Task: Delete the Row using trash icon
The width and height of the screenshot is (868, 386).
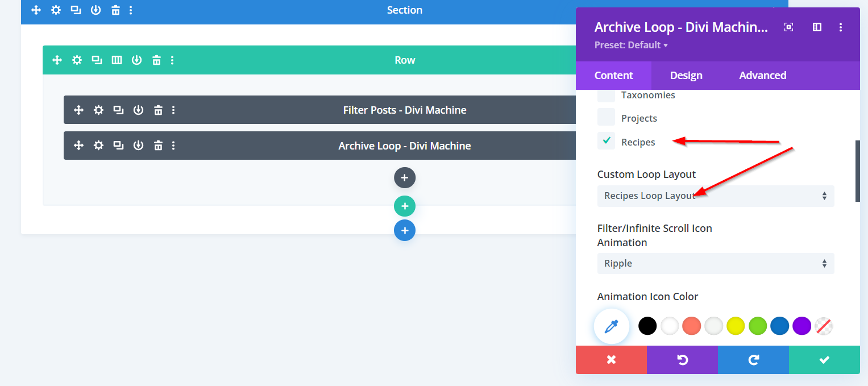Action: pos(156,60)
